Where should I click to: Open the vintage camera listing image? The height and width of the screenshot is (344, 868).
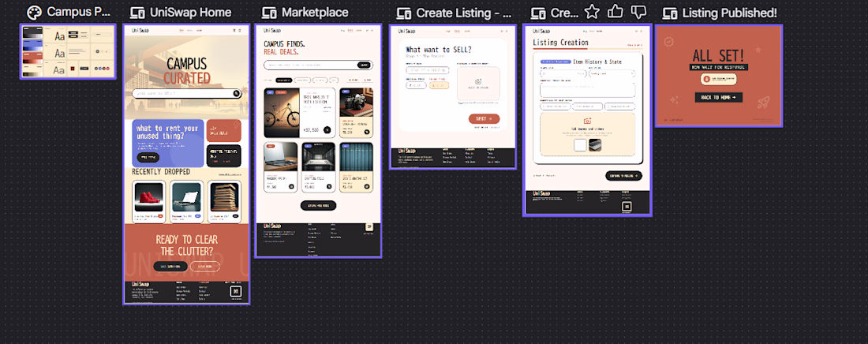point(356,103)
